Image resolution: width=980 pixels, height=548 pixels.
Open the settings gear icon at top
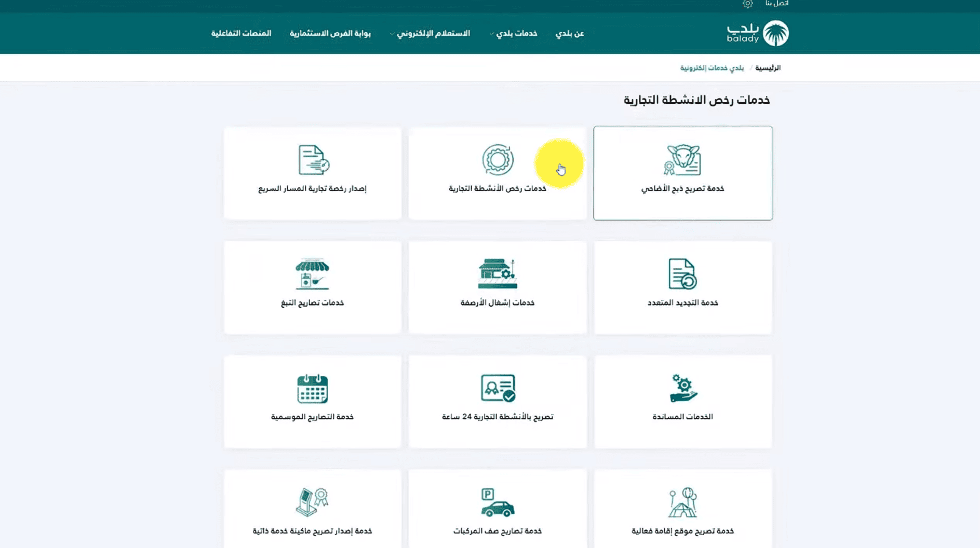tap(747, 4)
